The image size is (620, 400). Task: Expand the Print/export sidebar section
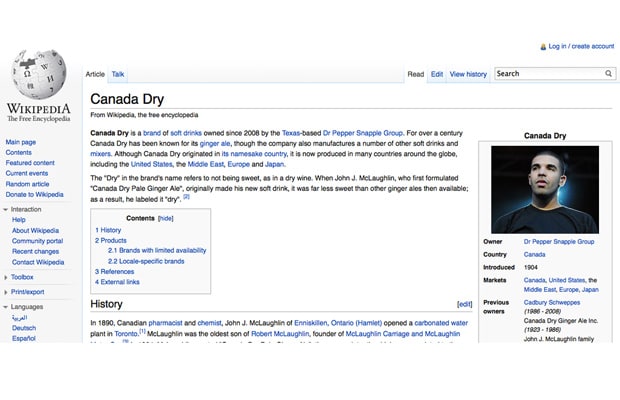click(x=6, y=292)
